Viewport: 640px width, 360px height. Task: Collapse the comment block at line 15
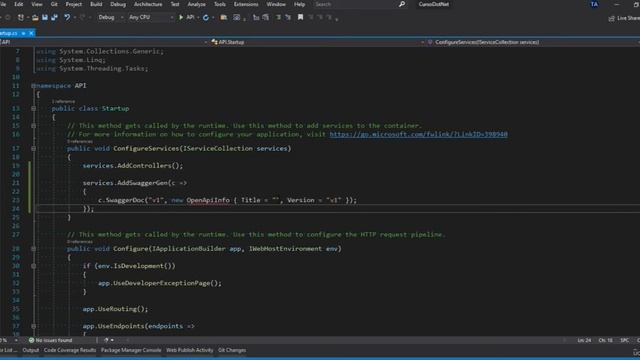click(x=33, y=126)
